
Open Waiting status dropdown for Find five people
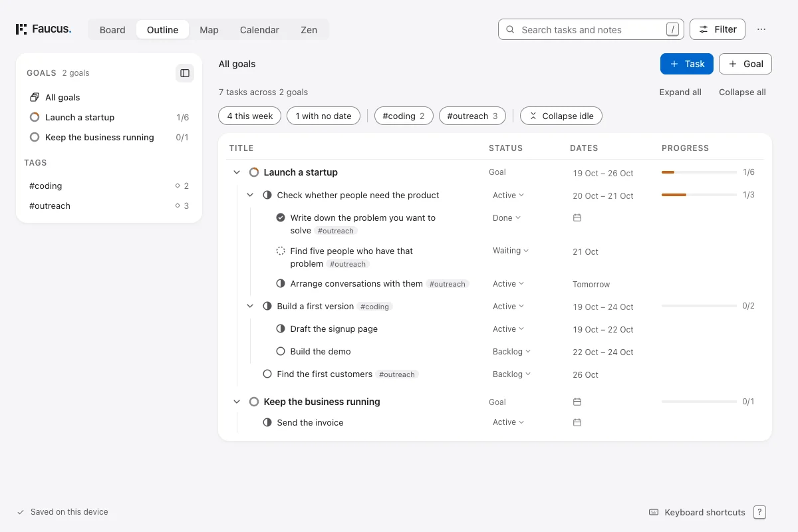click(511, 251)
